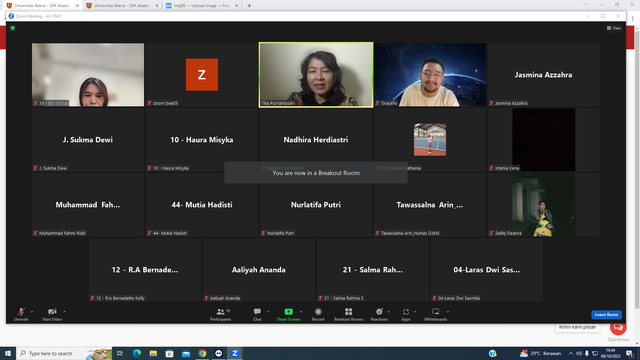
Task: Expand arrow beside Apps
Action: click(415, 312)
